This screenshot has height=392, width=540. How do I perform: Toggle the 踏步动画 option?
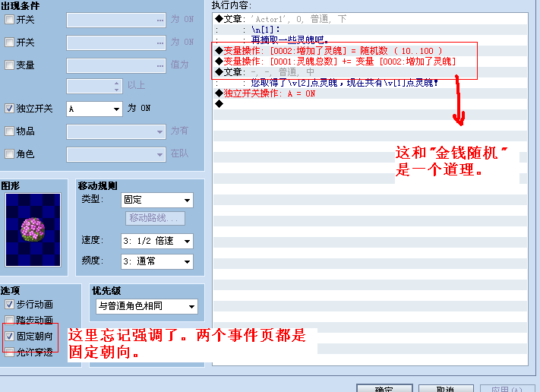tap(9, 320)
